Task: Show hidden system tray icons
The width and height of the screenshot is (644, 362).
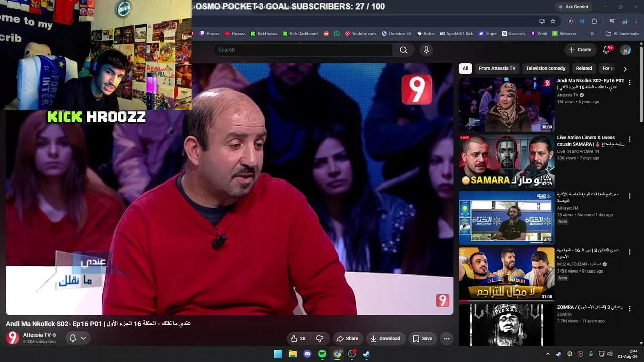Action: point(548,354)
